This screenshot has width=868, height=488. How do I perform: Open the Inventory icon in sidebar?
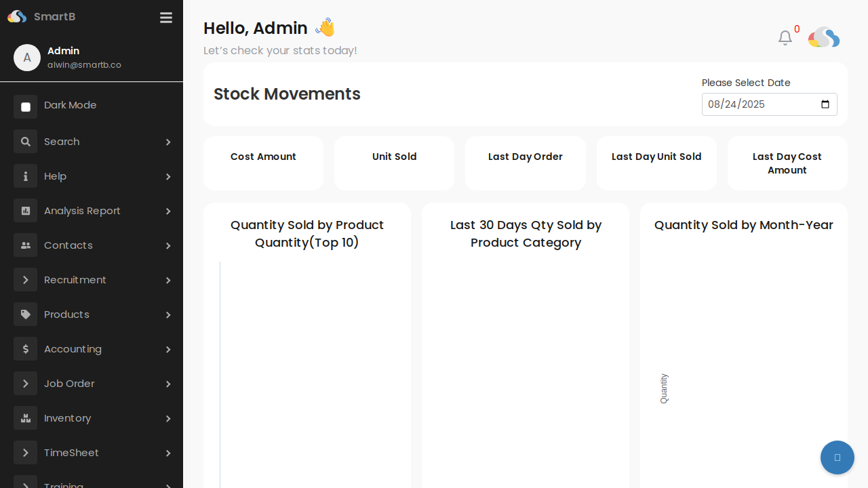coord(25,418)
